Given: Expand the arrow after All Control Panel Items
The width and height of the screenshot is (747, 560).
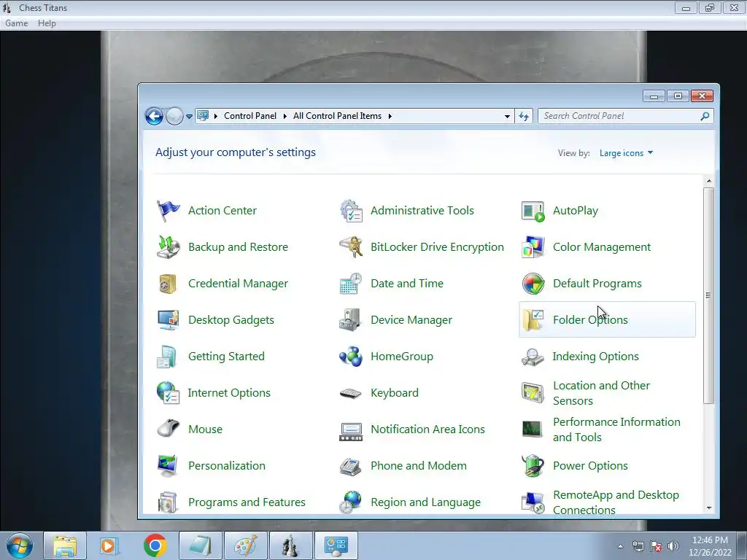Looking at the screenshot, I should (390, 116).
